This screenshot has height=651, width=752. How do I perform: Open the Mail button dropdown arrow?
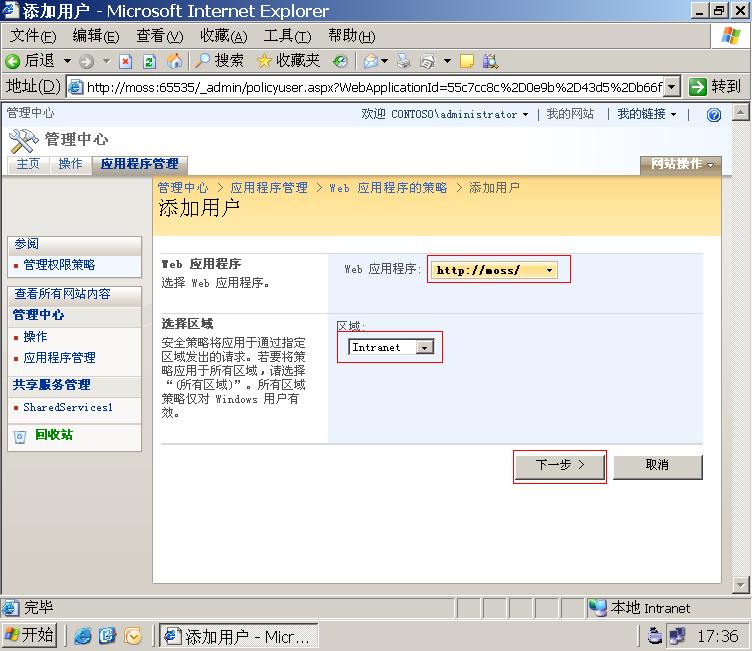point(384,61)
